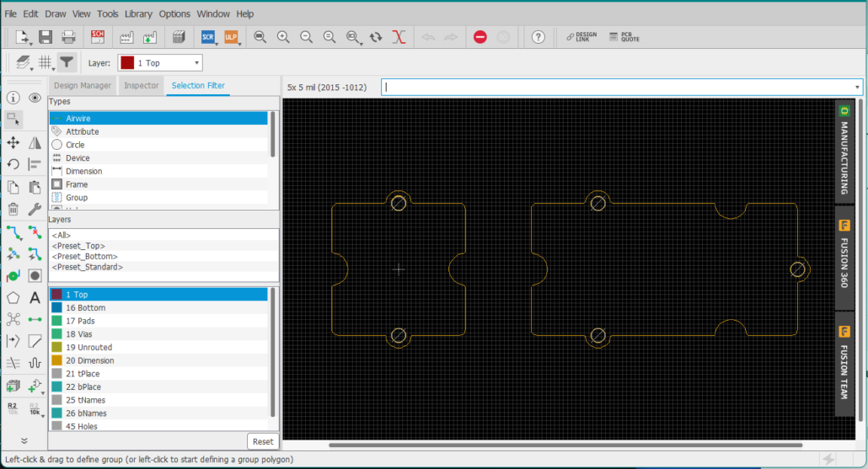
Task: Select the Text tool letter A
Action: tap(35, 297)
